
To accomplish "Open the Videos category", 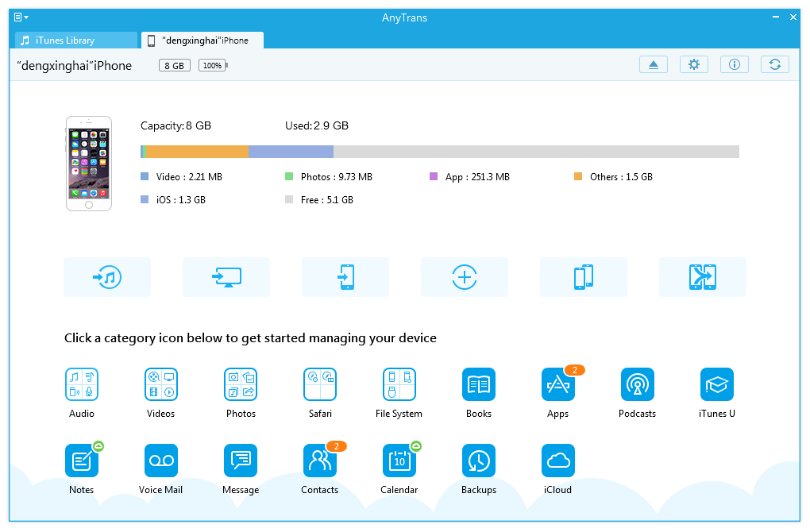I will coord(161,384).
